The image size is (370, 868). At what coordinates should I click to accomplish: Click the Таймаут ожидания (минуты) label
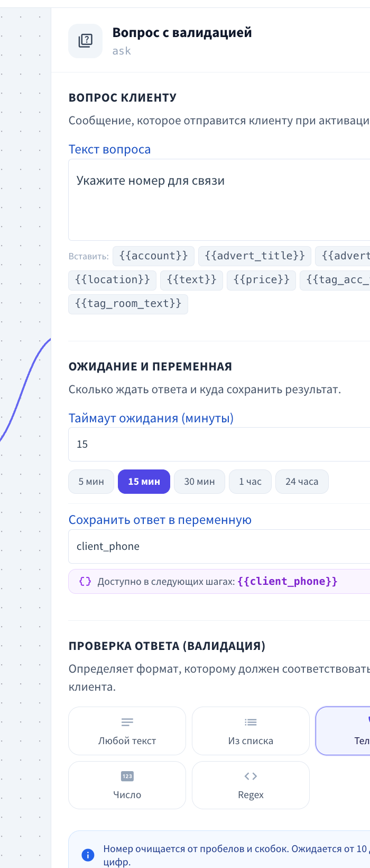click(151, 418)
